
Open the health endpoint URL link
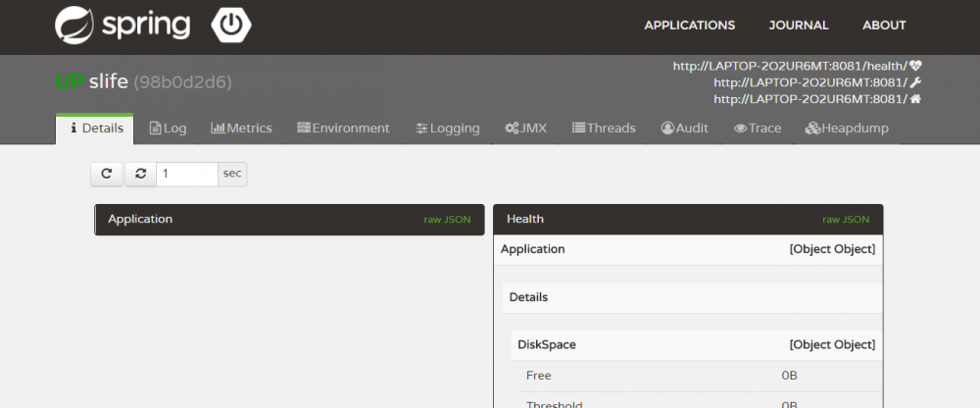pos(790,65)
